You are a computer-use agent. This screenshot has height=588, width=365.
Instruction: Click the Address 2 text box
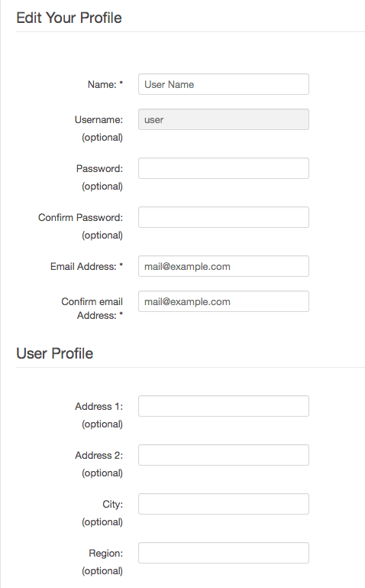[x=224, y=455]
